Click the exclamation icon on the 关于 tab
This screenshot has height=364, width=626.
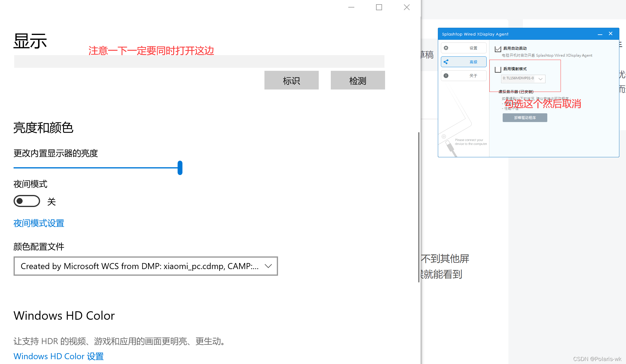(446, 76)
